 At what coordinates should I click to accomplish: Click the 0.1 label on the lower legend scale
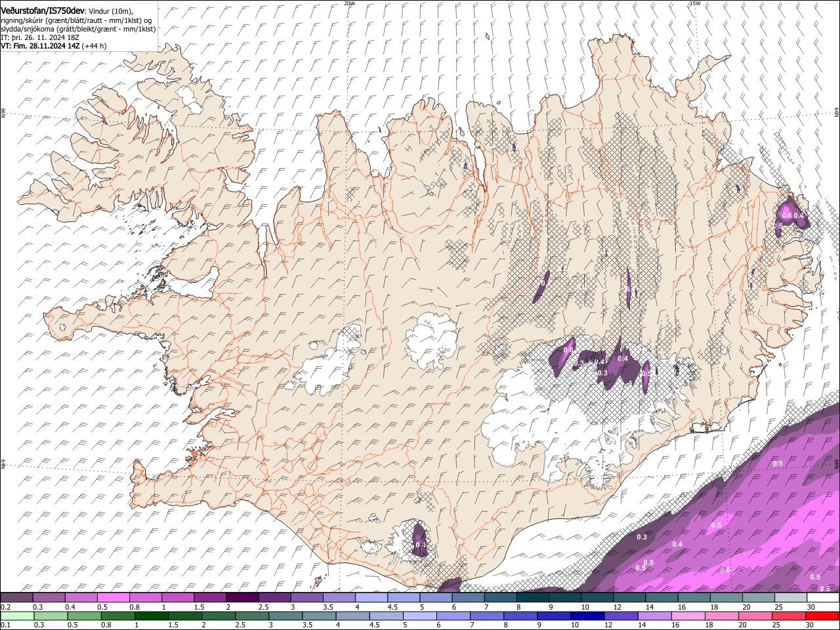tap(5, 625)
